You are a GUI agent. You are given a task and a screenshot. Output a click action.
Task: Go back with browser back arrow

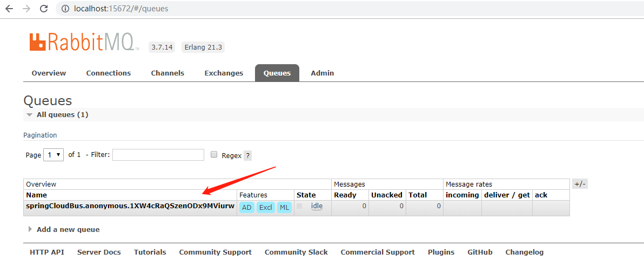click(x=9, y=9)
